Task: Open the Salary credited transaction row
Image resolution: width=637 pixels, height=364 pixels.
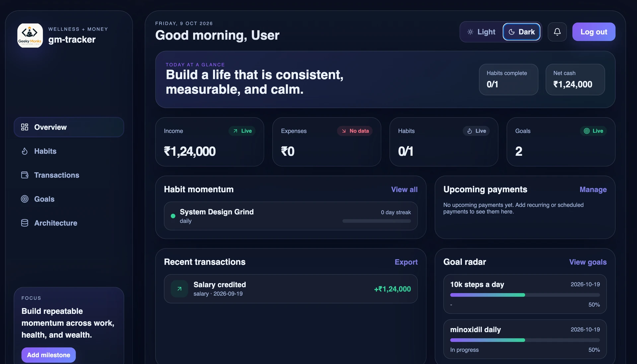Action: [x=291, y=289]
